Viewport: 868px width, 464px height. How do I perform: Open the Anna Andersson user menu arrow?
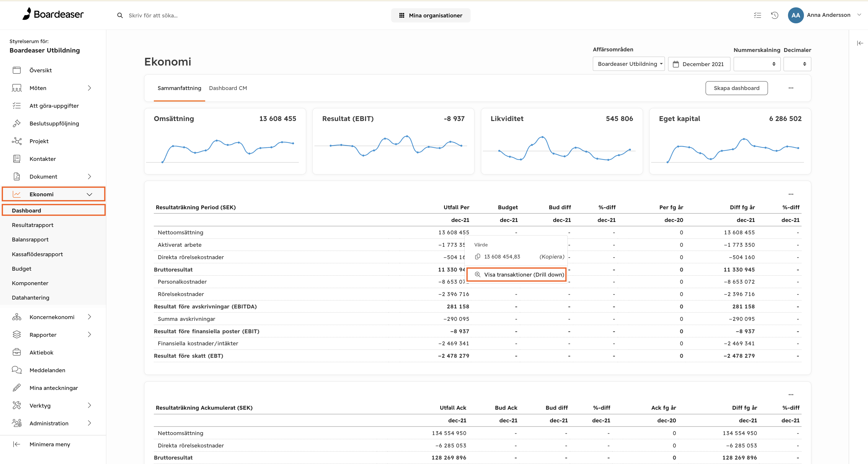coord(859,15)
